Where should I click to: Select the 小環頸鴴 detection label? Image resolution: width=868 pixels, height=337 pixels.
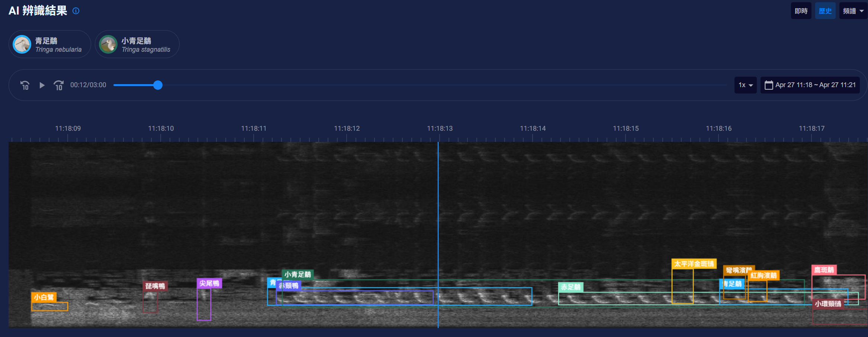[828, 304]
